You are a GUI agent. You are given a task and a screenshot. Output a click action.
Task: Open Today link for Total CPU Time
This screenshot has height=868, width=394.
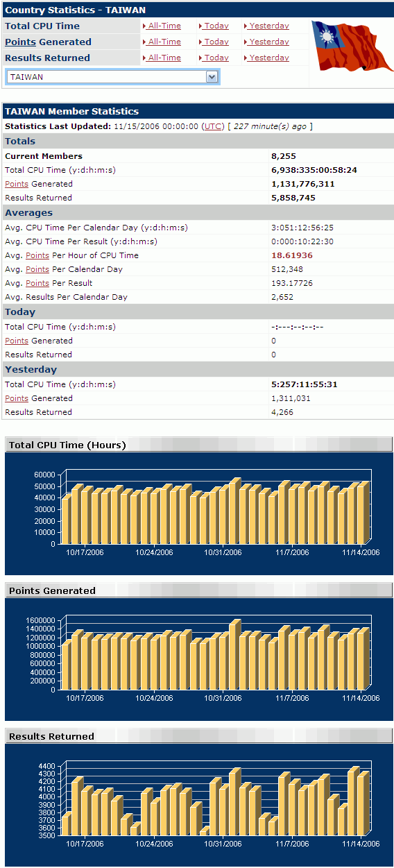(x=214, y=26)
